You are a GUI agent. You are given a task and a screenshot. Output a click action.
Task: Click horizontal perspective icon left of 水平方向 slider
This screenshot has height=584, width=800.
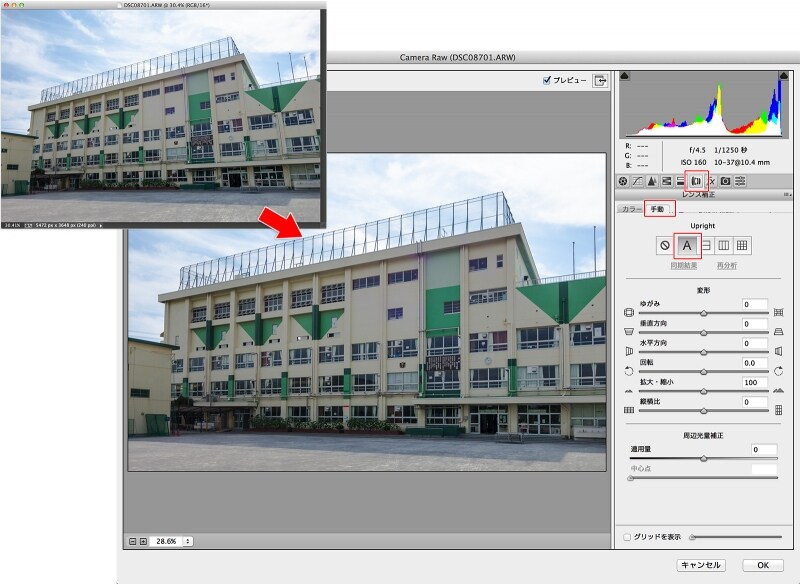pyautogui.click(x=629, y=351)
